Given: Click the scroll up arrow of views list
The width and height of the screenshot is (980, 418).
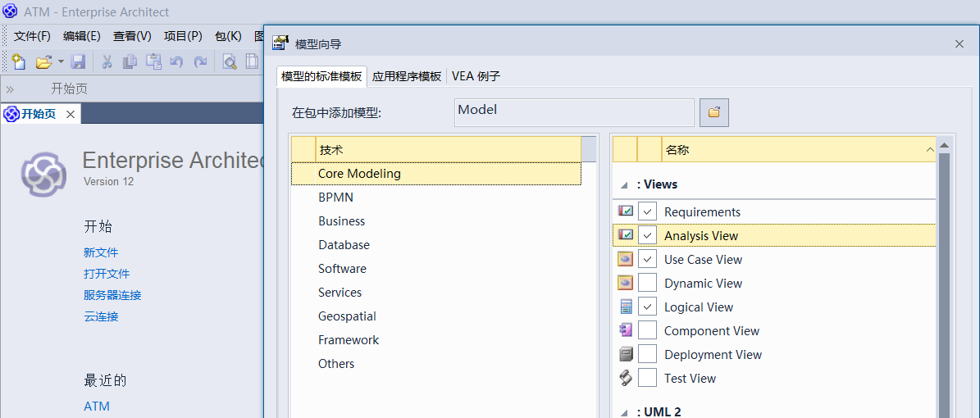Looking at the screenshot, I should coord(944,144).
